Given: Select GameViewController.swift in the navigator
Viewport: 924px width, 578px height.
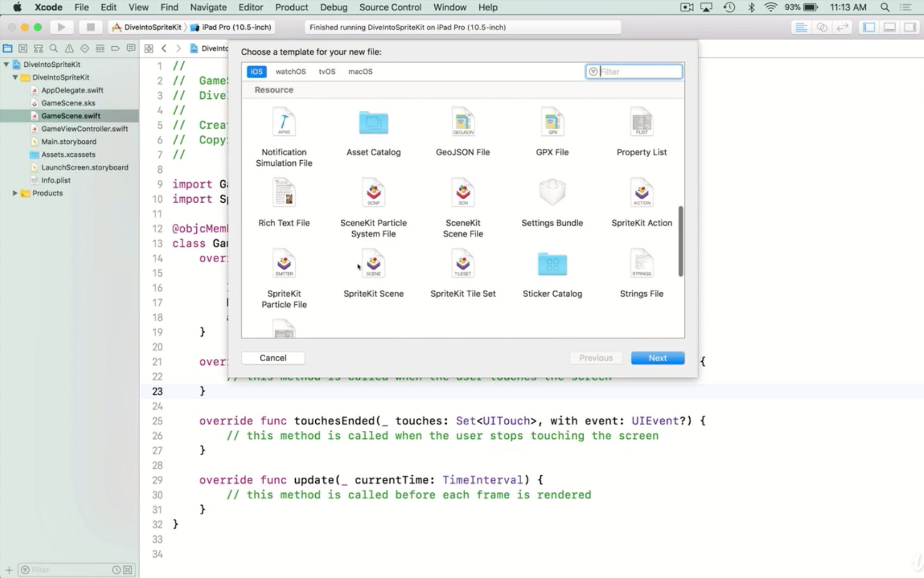Looking at the screenshot, I should pyautogui.click(x=85, y=129).
